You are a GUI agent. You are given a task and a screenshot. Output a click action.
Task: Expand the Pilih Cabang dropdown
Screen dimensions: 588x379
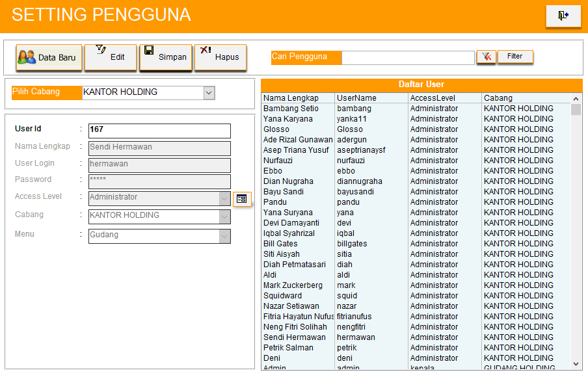pos(209,93)
